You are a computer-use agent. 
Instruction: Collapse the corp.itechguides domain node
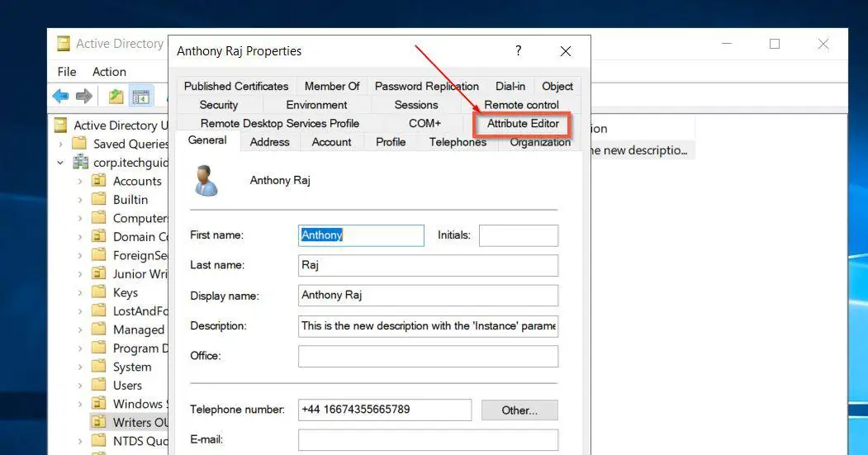click(x=61, y=163)
